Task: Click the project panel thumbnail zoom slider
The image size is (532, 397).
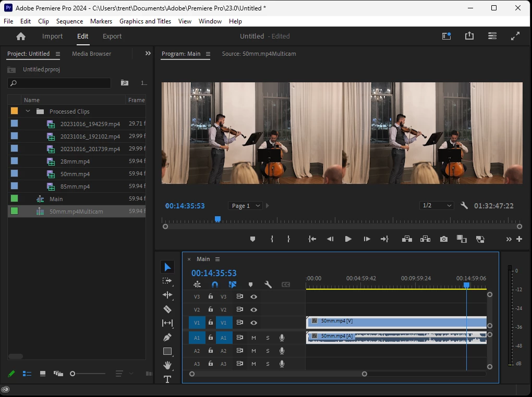Action: pyautogui.click(x=73, y=374)
